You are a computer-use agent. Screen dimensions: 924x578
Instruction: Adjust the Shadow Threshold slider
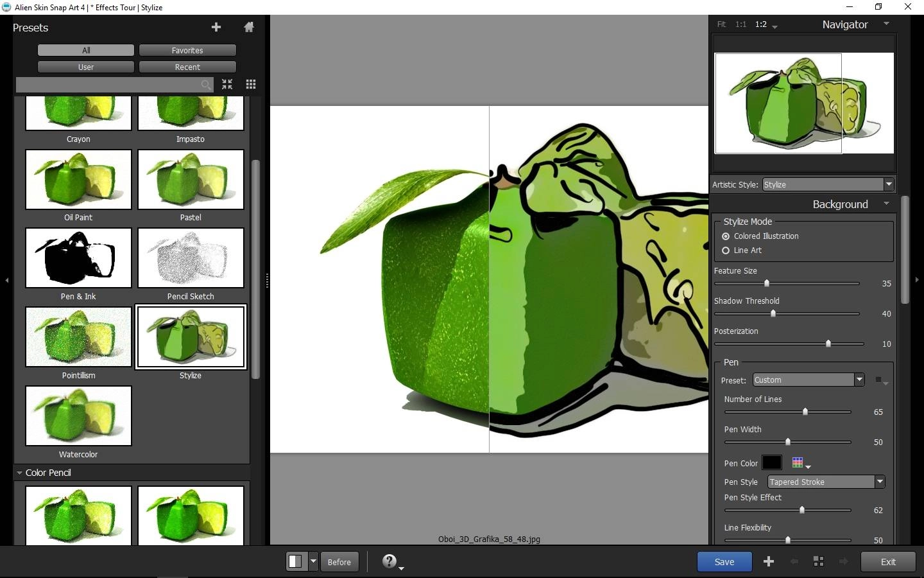(x=773, y=313)
